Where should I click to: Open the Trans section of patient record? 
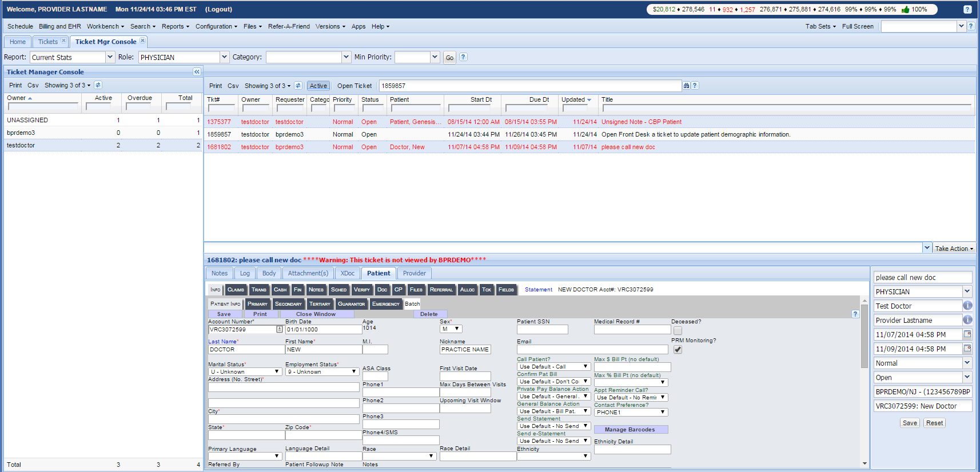pyautogui.click(x=259, y=290)
